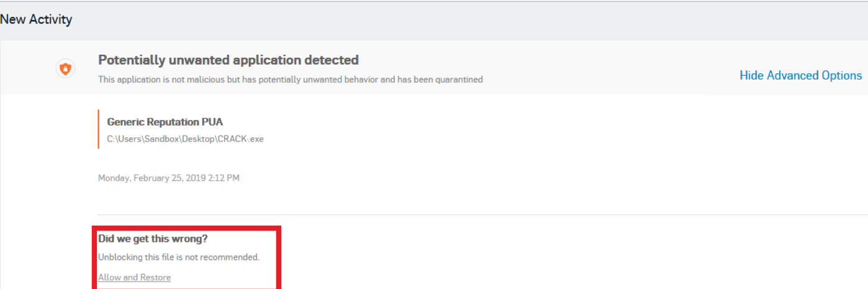The image size is (868, 289).
Task: Click the divider line below the timestamp
Action: 435,214
